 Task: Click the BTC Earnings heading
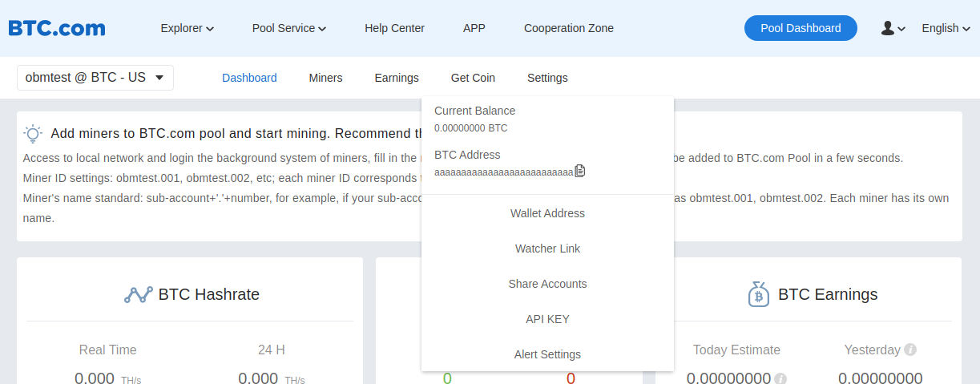(828, 294)
